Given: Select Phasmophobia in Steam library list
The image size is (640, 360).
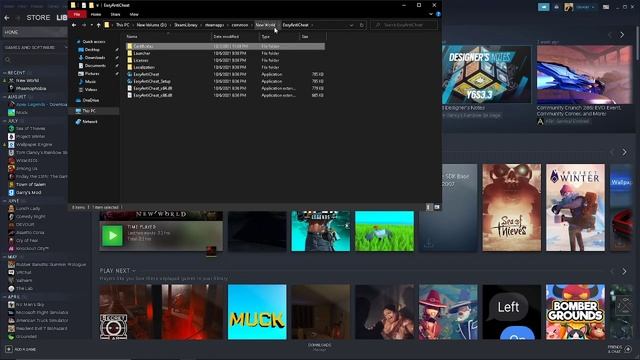Looking at the screenshot, I should pyautogui.click(x=31, y=89).
